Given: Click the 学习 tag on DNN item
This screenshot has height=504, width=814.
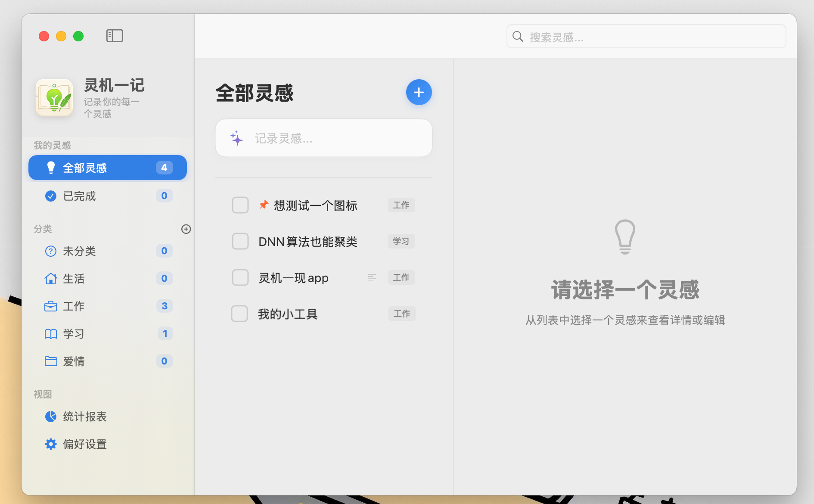Looking at the screenshot, I should pyautogui.click(x=401, y=241).
